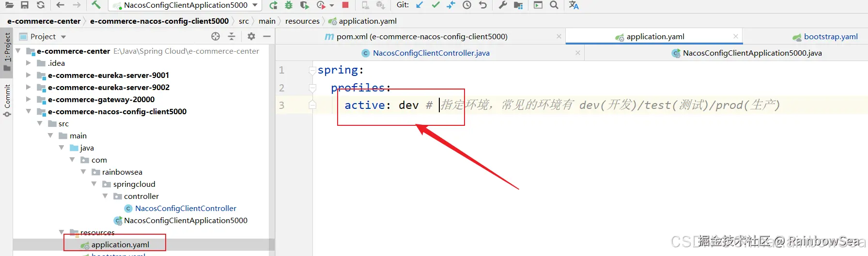Viewport: 868px width, 256px height.
Task: Close NacosConfigClientController.java tab
Action: coord(578,53)
